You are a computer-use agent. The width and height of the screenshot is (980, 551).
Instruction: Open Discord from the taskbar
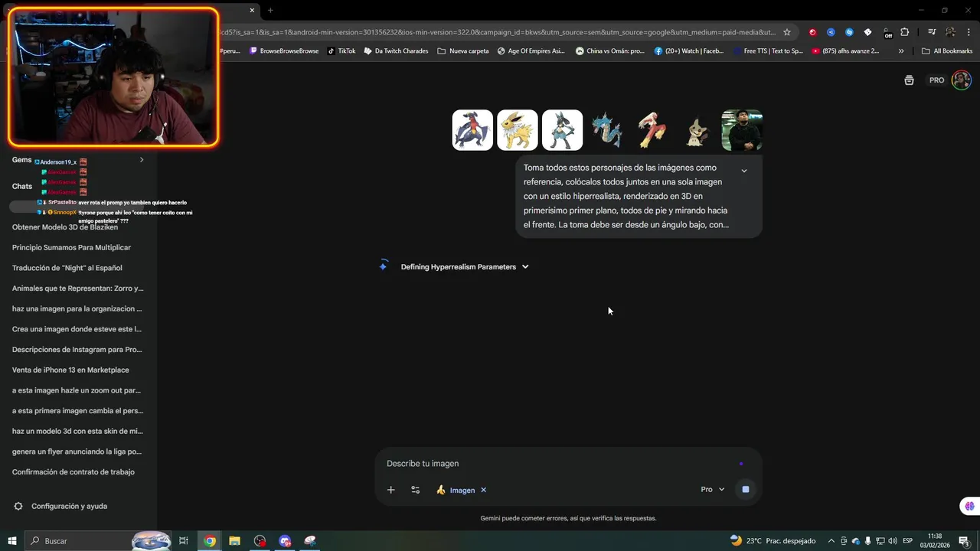(286, 541)
